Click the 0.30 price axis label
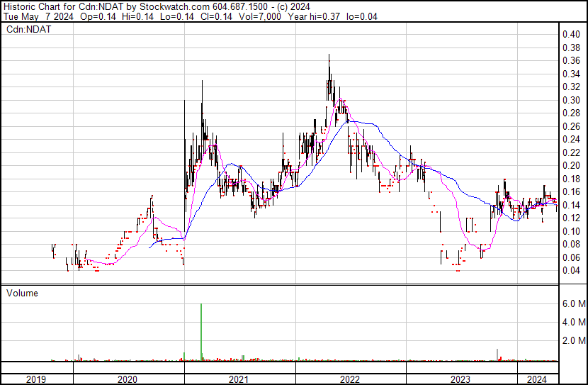 point(571,100)
